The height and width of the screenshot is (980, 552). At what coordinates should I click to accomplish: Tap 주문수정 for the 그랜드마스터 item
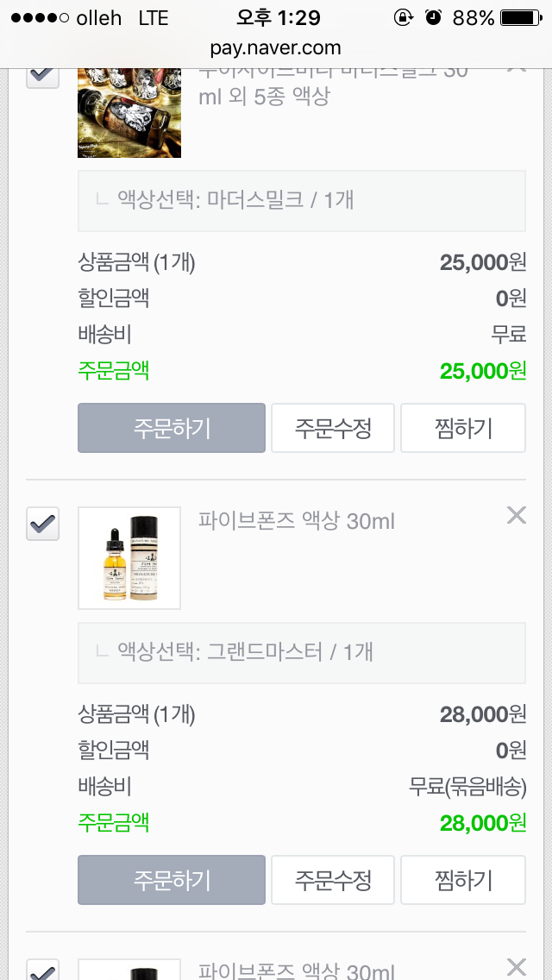[x=333, y=880]
